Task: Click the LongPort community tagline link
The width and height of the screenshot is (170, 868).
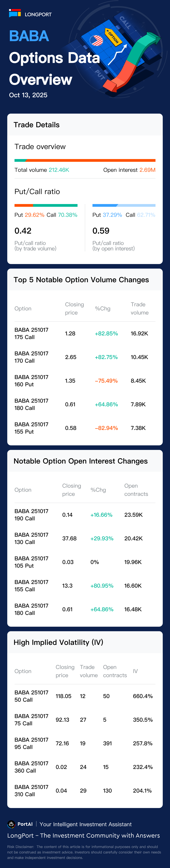Action: pyautogui.click(x=83, y=835)
